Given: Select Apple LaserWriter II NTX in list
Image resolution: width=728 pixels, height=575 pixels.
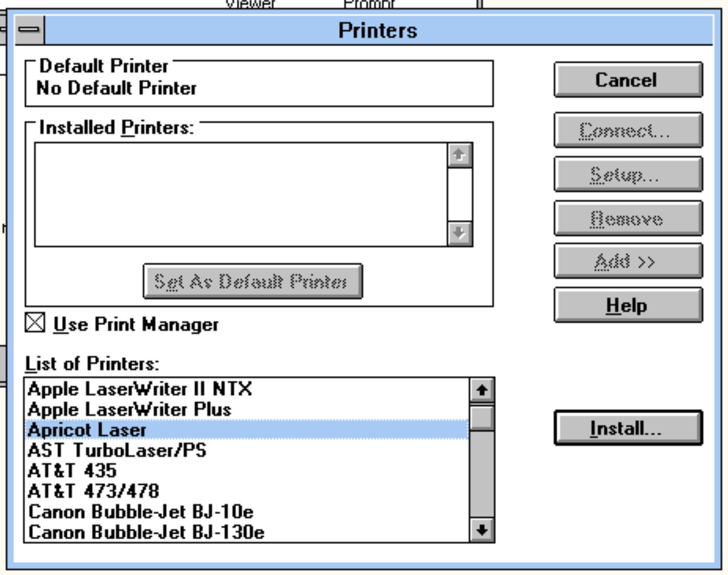Looking at the screenshot, I should click(140, 389).
